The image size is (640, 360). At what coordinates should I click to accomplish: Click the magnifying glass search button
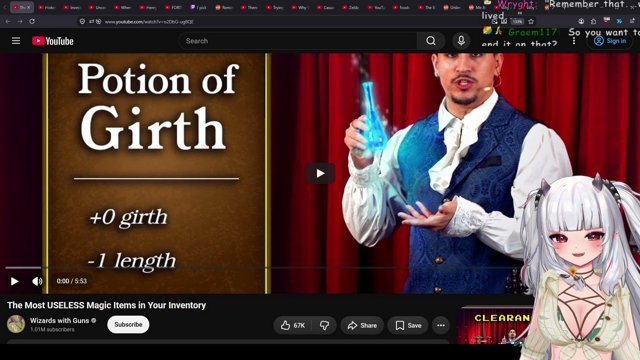point(431,41)
